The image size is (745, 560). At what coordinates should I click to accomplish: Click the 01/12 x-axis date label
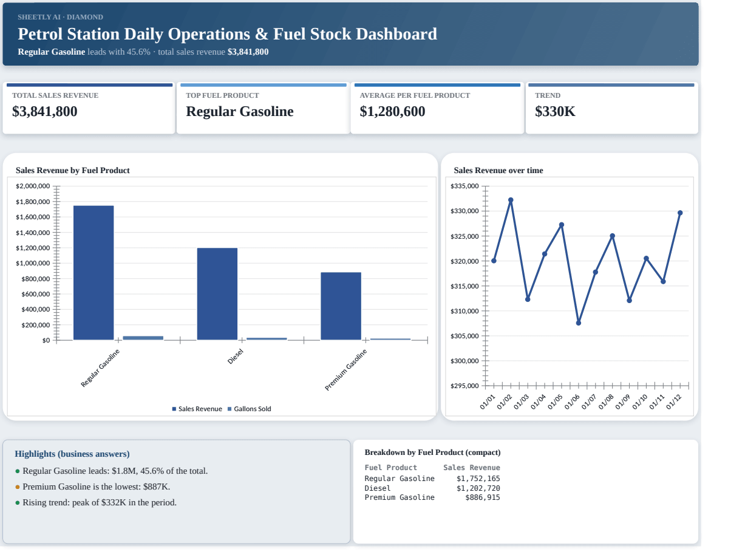(x=674, y=402)
